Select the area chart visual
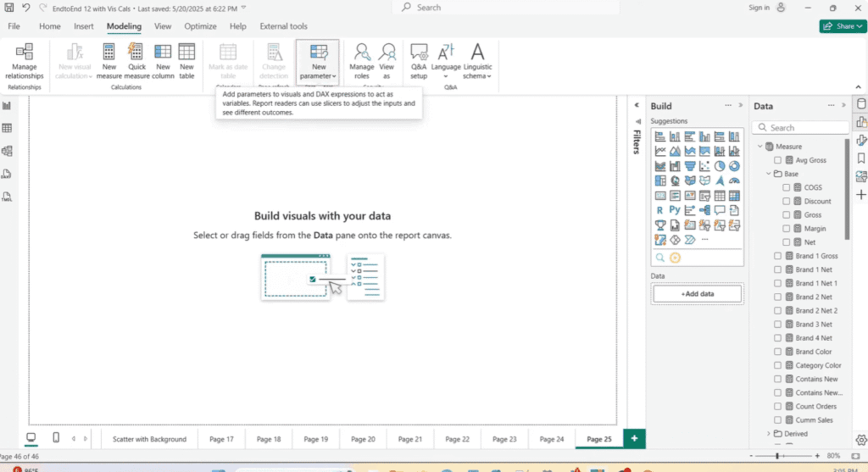Viewport: 868px width, 472px height. (675, 151)
